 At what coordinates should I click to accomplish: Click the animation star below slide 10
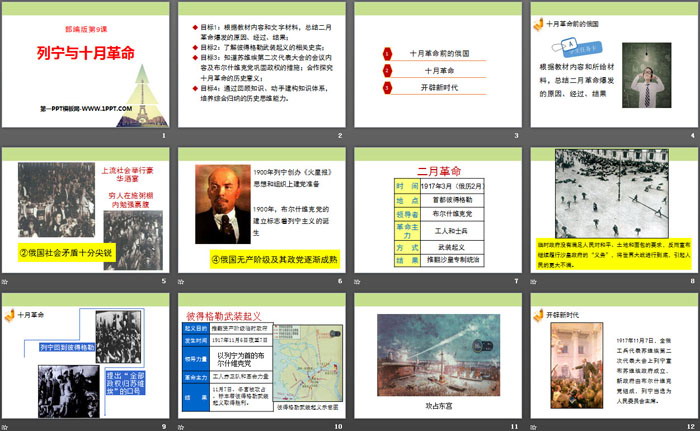tap(182, 426)
